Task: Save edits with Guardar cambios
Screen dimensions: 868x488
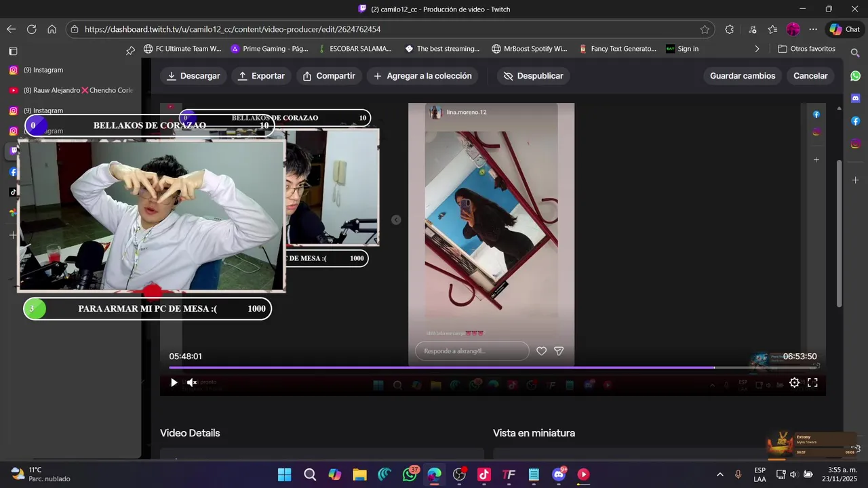Action: (x=743, y=76)
